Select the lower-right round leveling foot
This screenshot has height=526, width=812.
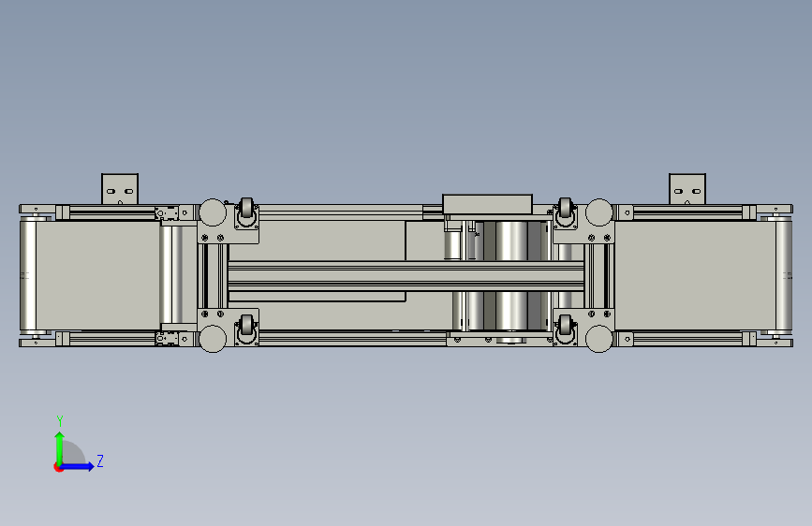[599, 339]
